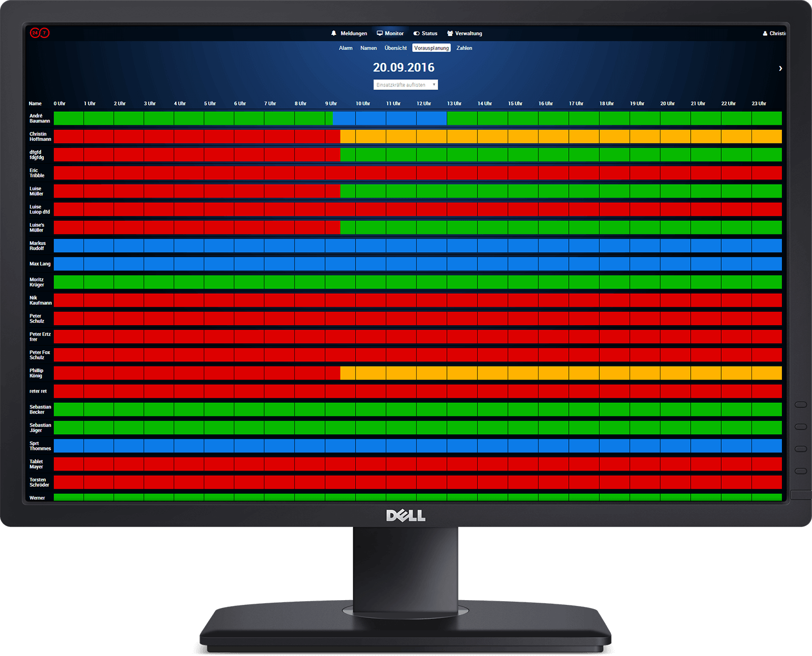Select Moritz Krüger's green 11 Uhr block

coord(401,282)
